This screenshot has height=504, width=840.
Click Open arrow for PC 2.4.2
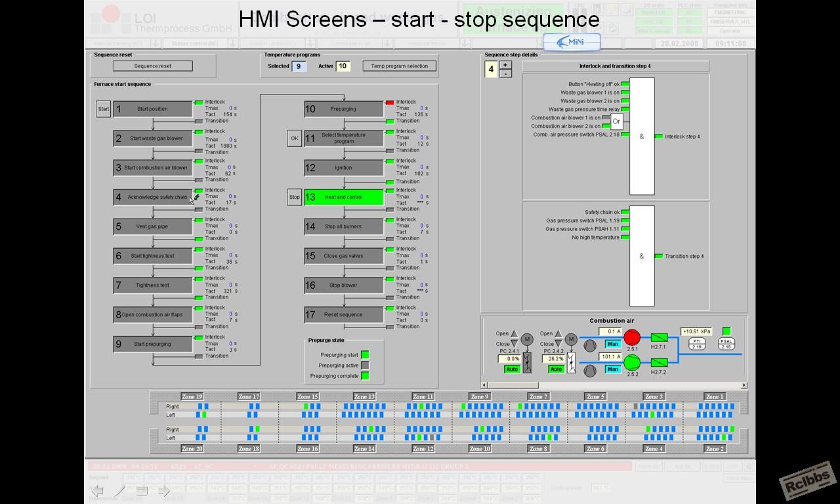558,333
